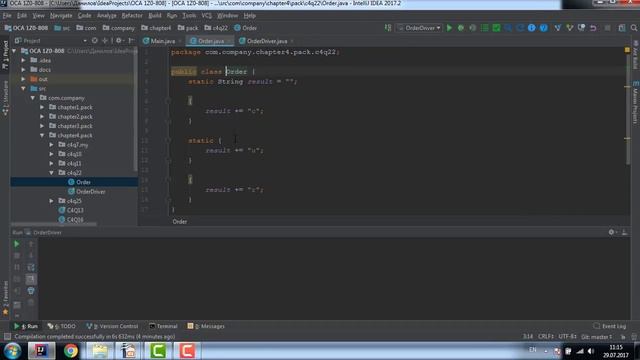Viewport: 640px width, 360px height.
Task: Expand the docs folder
Action: tap(23, 70)
